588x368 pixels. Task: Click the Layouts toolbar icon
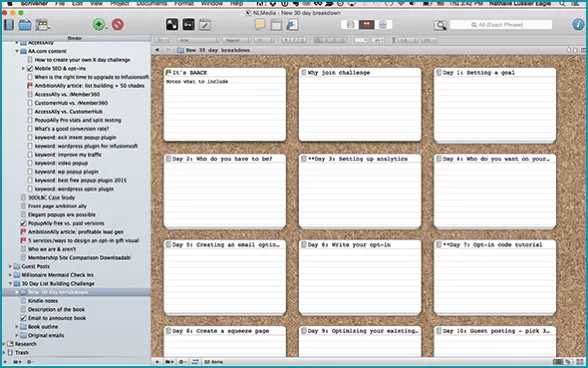(42, 25)
